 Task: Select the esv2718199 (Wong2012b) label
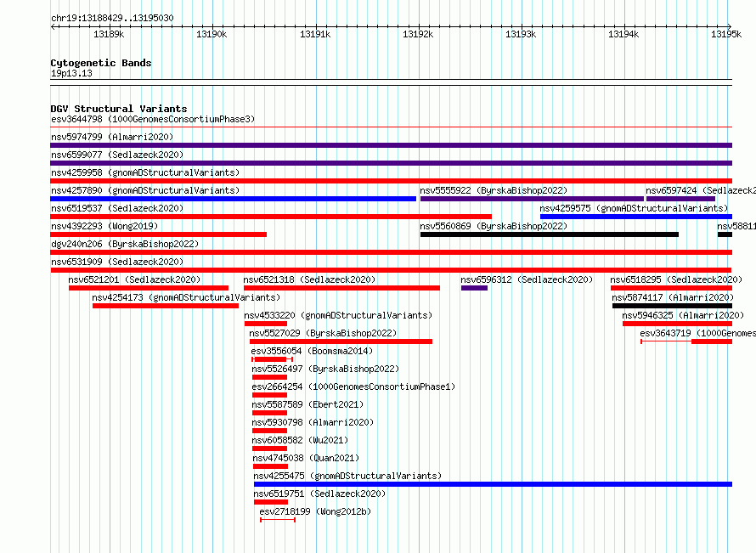315,511
